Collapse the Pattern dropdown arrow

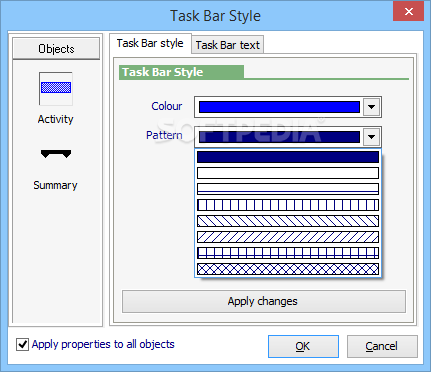point(371,137)
